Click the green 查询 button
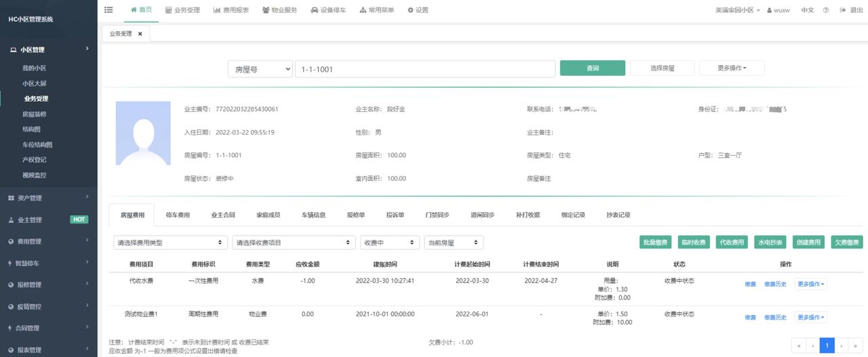 pyautogui.click(x=592, y=68)
